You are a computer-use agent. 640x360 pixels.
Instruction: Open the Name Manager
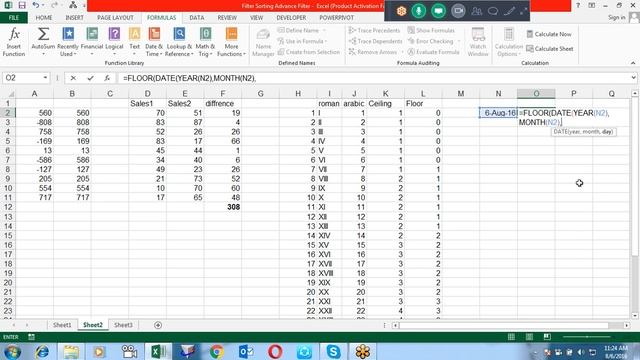coord(263,42)
